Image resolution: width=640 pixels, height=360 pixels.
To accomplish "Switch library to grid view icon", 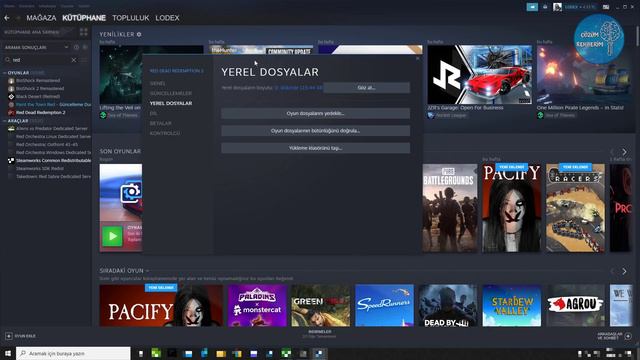I will [84, 32].
